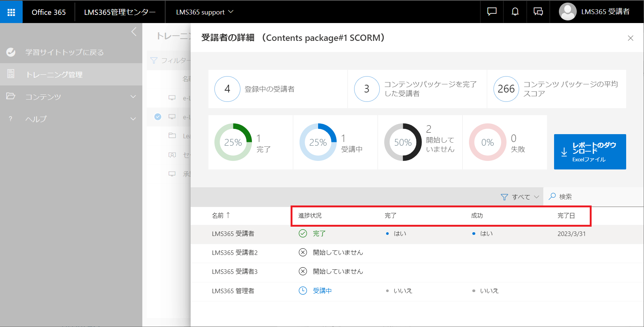Open the notifications bell
The image size is (644, 327).
(515, 12)
